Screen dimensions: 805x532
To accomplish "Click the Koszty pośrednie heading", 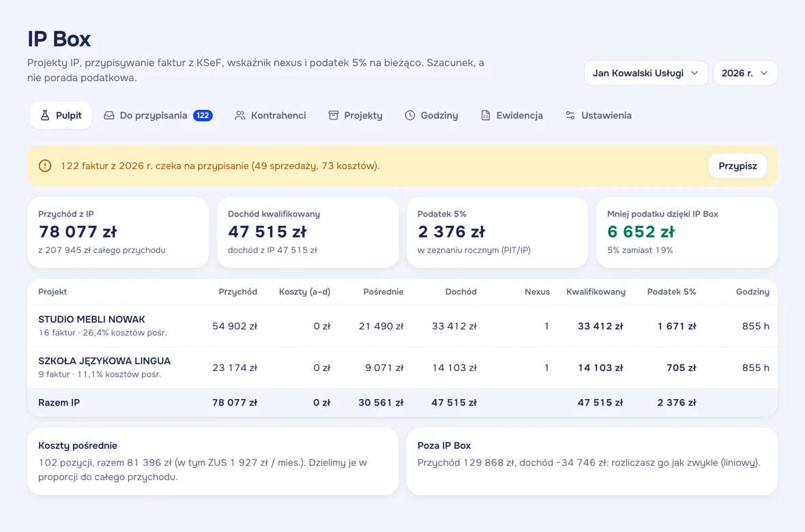I will click(x=78, y=446).
